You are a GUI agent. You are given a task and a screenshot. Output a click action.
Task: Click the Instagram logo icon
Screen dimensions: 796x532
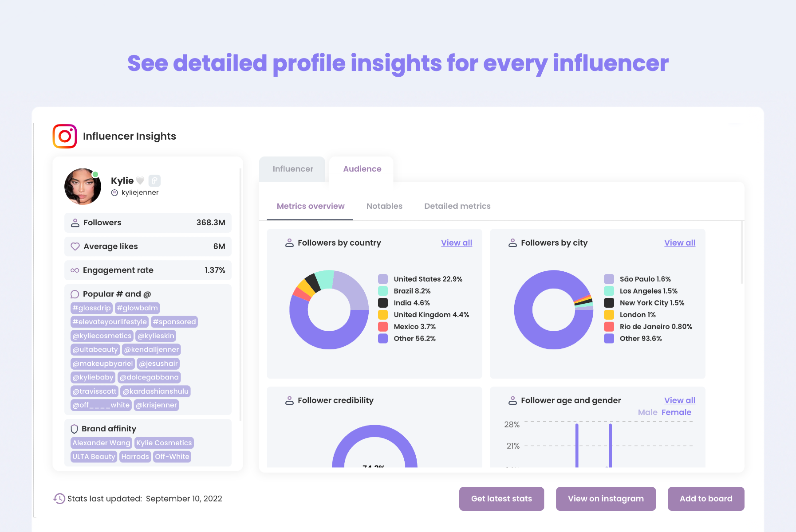click(65, 136)
